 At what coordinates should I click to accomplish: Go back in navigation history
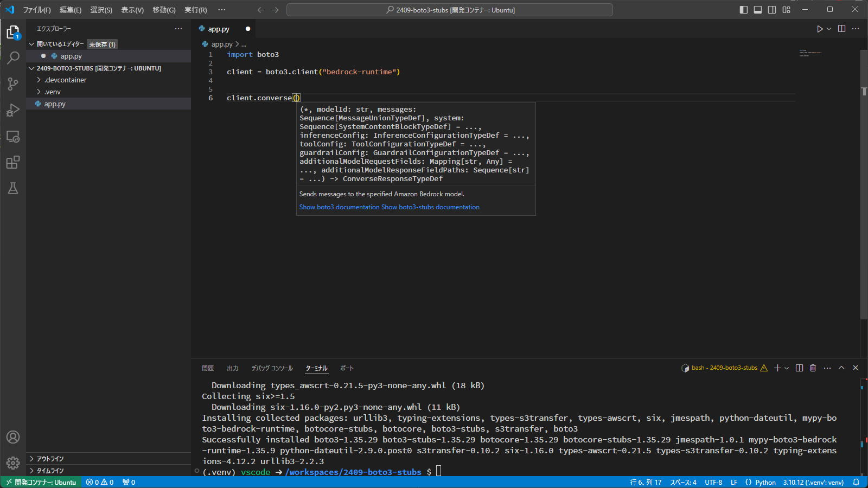pyautogui.click(x=261, y=10)
